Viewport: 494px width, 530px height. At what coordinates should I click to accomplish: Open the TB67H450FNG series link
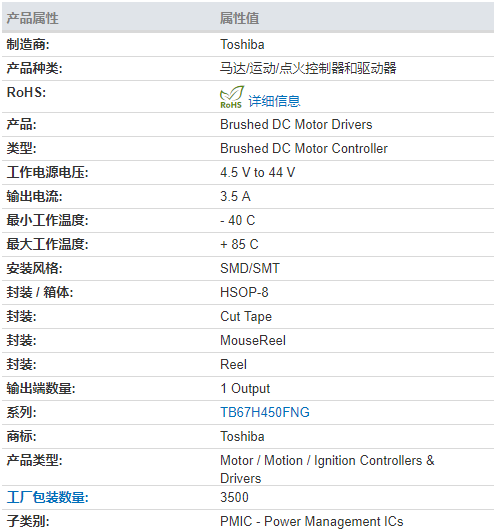click(x=265, y=412)
